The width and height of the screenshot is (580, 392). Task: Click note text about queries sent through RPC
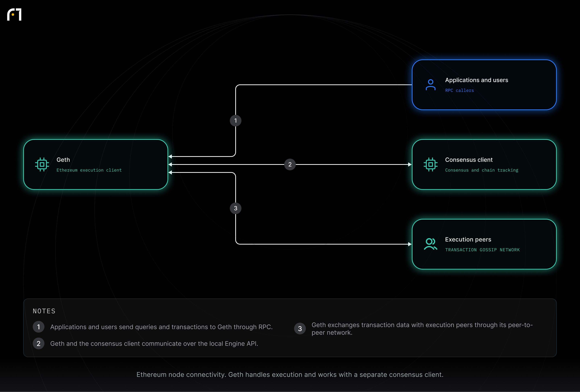tap(161, 327)
